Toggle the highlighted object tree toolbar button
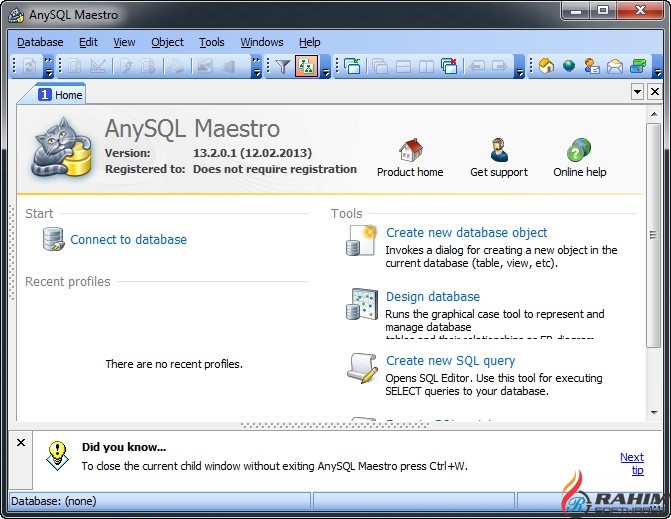Screen dimensions: 671x519 pyautogui.click(x=306, y=66)
